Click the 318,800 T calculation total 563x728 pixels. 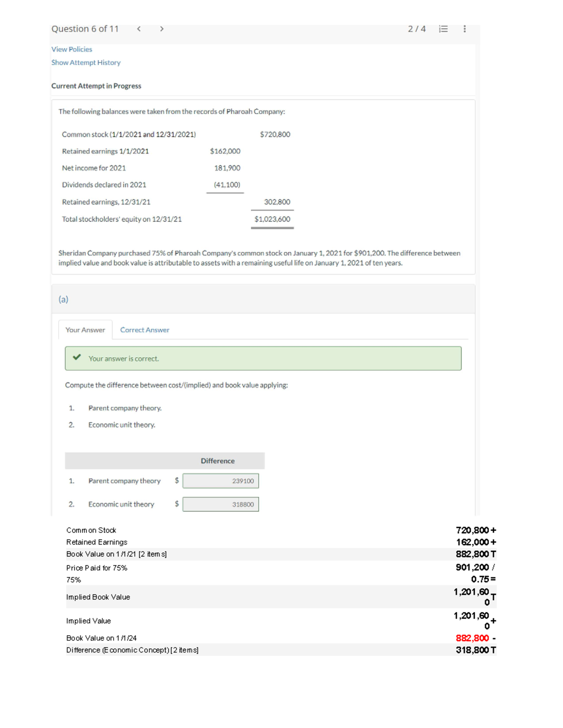click(x=475, y=650)
